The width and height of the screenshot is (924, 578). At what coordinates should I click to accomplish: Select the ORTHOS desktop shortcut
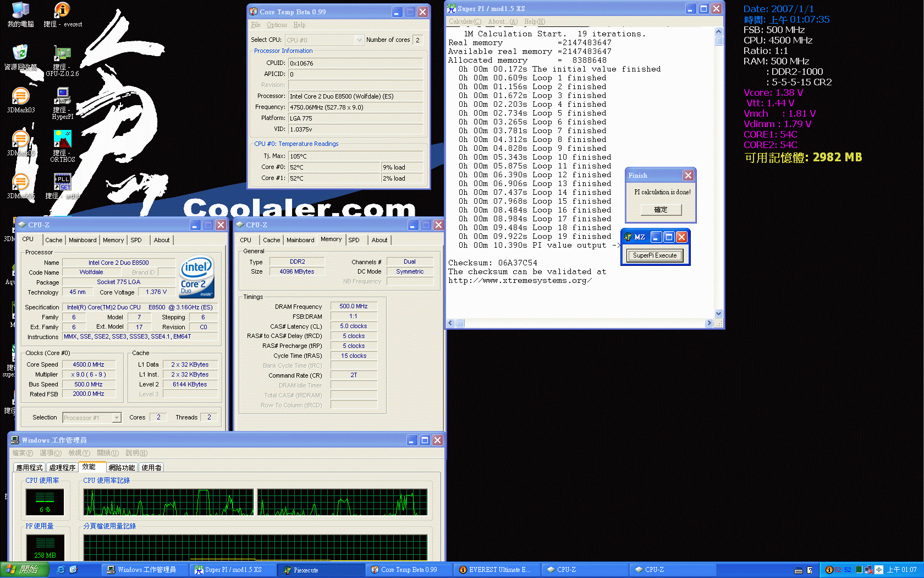(62, 146)
